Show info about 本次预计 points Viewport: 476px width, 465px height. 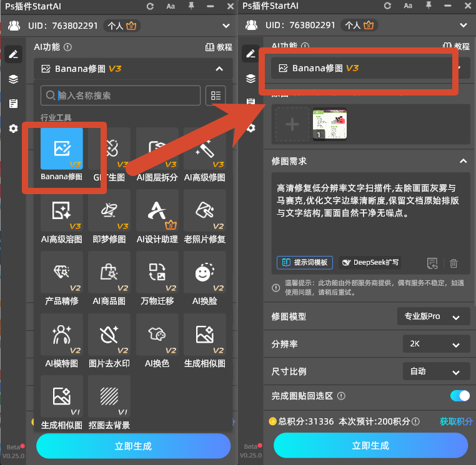(x=415, y=421)
